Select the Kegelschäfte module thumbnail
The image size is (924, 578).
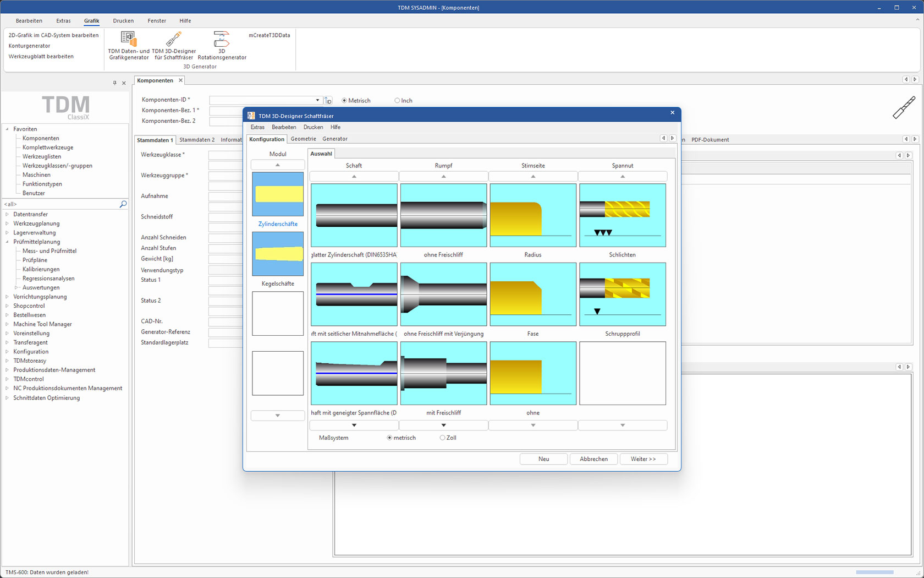pos(278,254)
